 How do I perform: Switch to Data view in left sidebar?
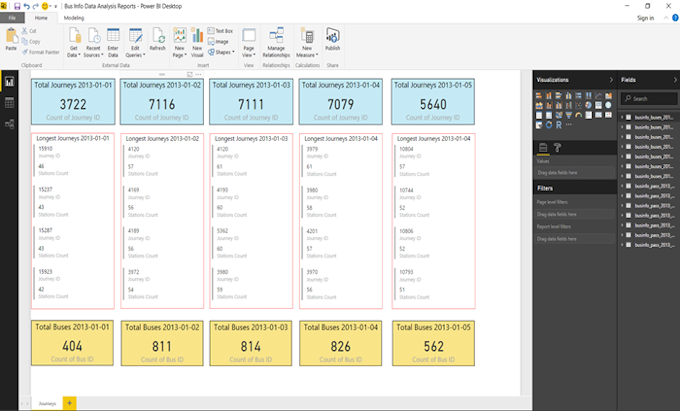click(10, 102)
